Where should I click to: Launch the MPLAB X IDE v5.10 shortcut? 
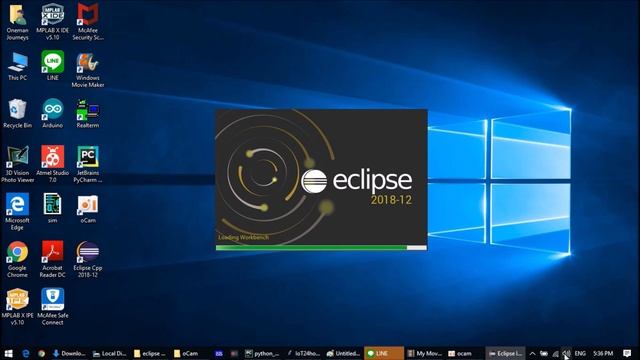53,21
